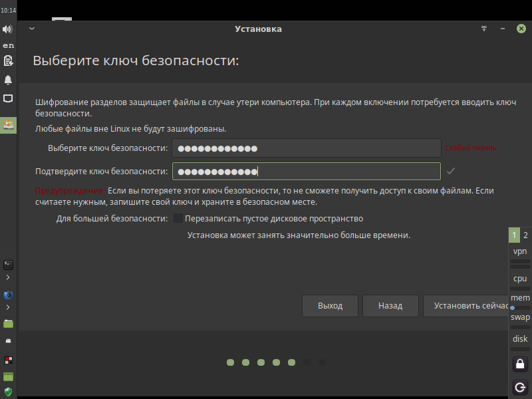Open the clipboard manager icon

(8, 61)
